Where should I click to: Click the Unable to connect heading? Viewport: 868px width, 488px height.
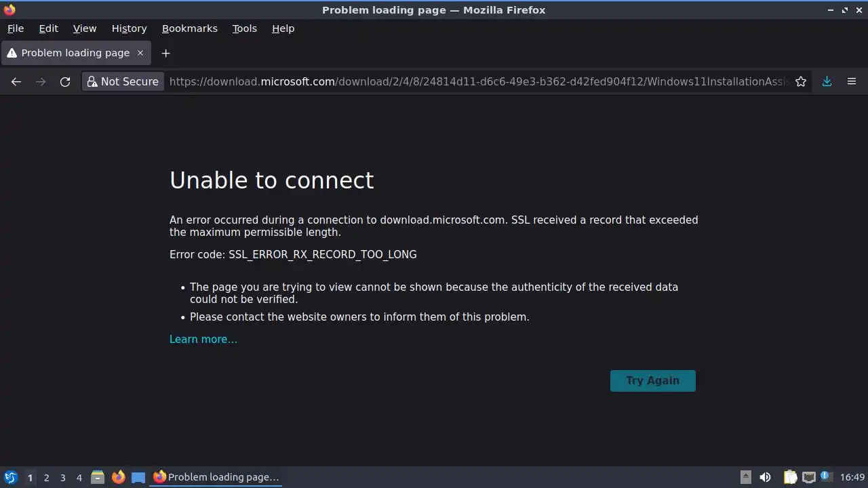(271, 180)
